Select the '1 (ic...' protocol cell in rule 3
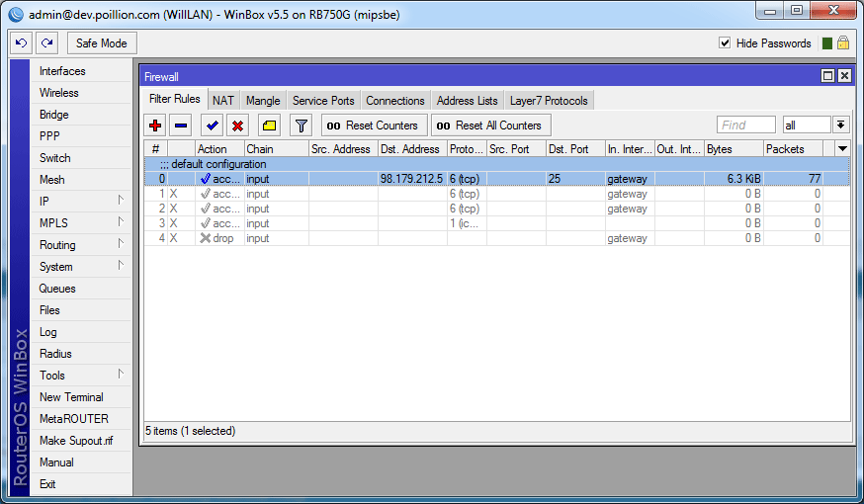This screenshot has height=504, width=864. 467,223
